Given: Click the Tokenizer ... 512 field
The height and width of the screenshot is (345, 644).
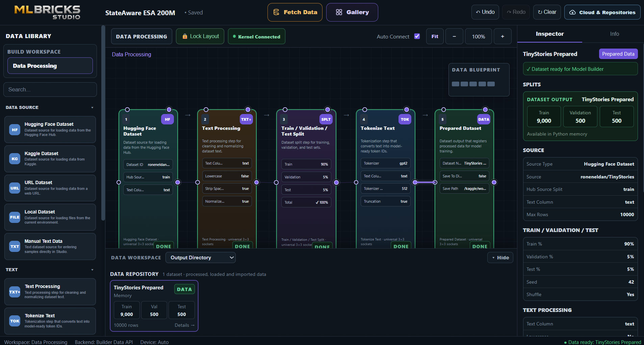Looking at the screenshot, I should pyautogui.click(x=386, y=189).
